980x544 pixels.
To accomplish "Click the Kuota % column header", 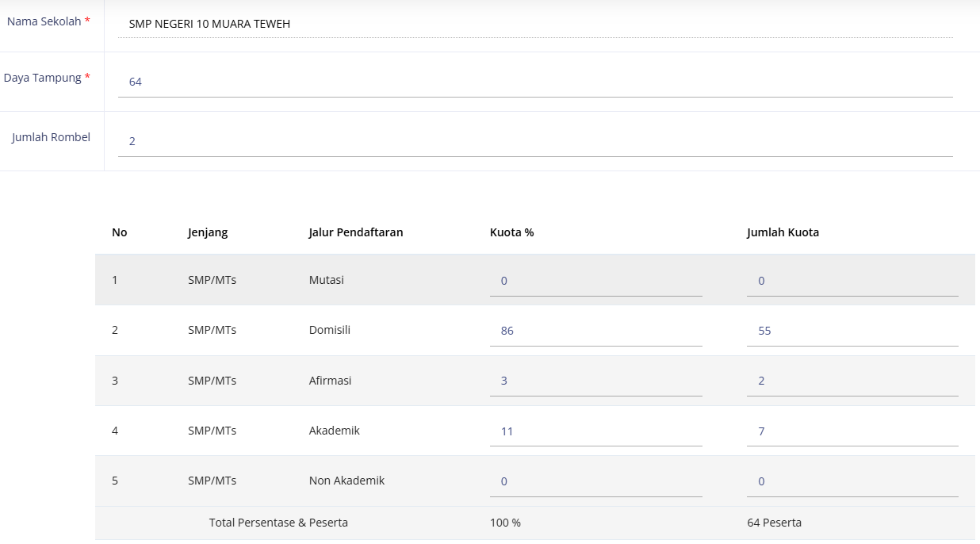I will coord(511,232).
